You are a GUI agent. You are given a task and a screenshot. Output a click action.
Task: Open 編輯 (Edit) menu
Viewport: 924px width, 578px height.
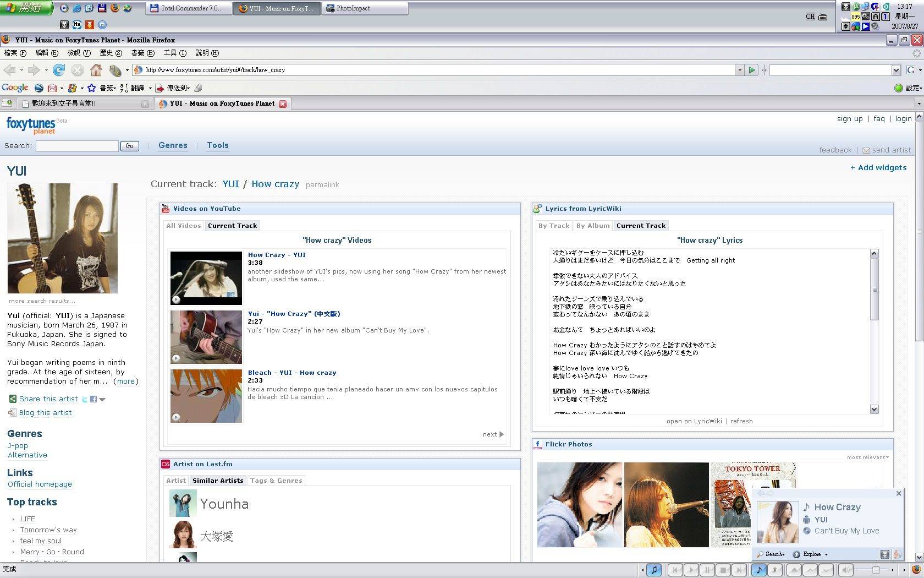pyautogui.click(x=47, y=53)
